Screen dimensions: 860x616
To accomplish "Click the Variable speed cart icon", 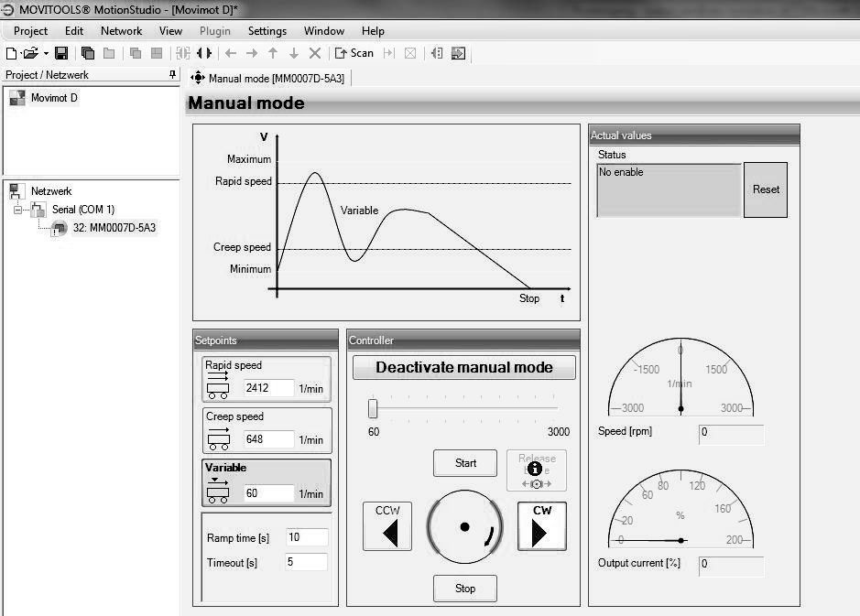I will 218,491.
